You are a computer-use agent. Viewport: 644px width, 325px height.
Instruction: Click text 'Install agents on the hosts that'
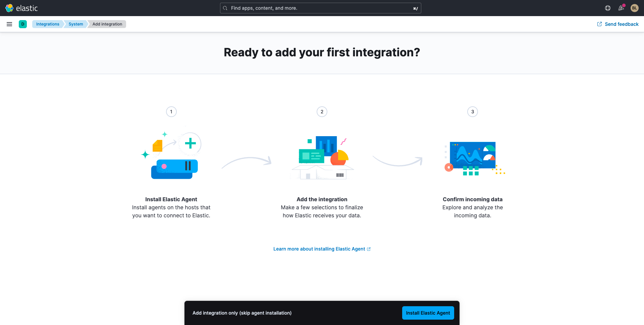pos(171,208)
